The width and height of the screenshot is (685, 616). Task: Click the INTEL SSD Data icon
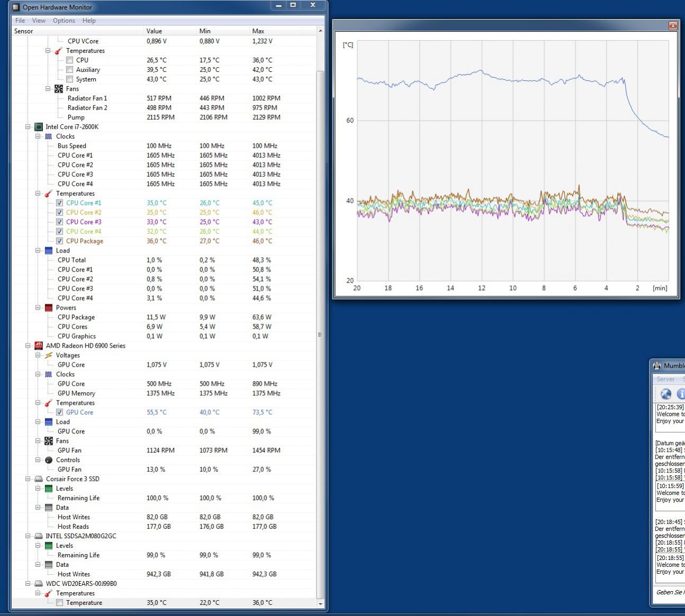click(49, 565)
